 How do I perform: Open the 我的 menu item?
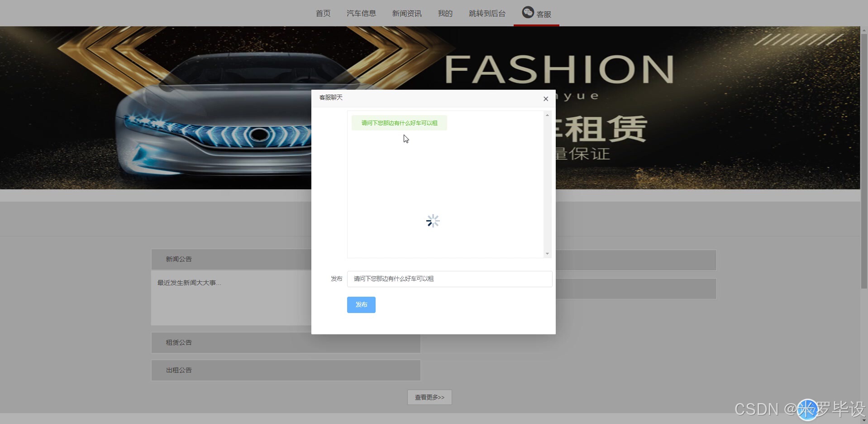pos(445,14)
